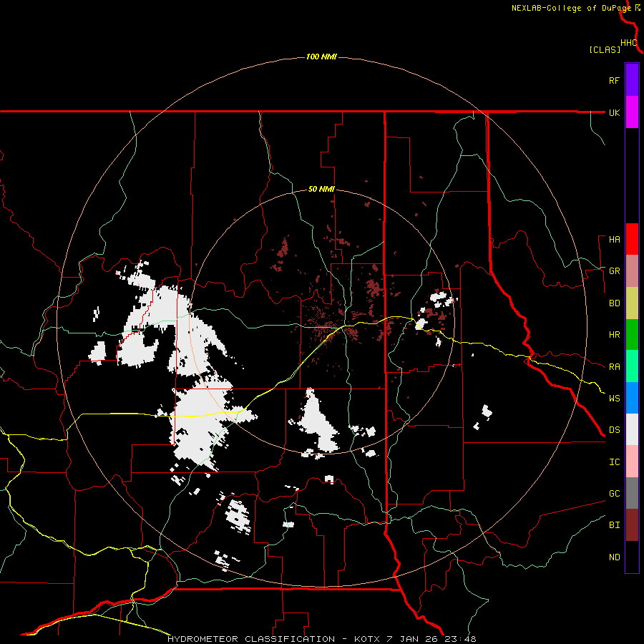Click the HR legend label
Image resolution: width=644 pixels, height=644 pixels.
(x=615, y=335)
